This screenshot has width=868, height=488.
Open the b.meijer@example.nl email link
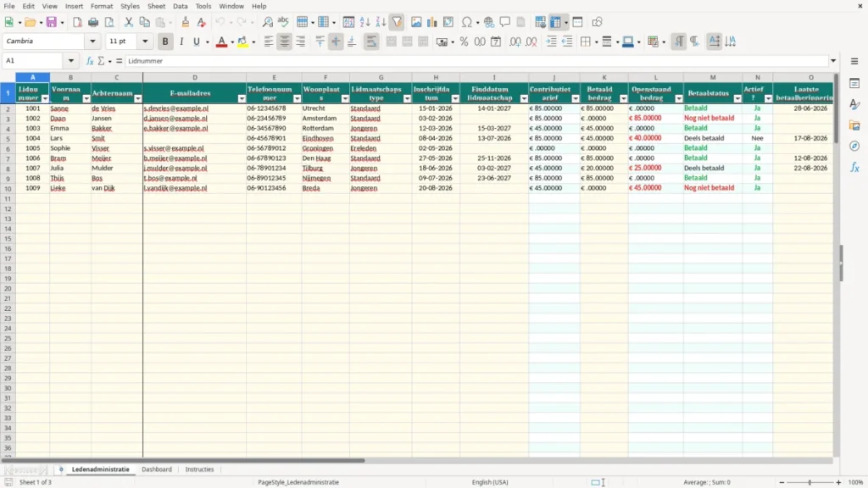pyautogui.click(x=175, y=158)
